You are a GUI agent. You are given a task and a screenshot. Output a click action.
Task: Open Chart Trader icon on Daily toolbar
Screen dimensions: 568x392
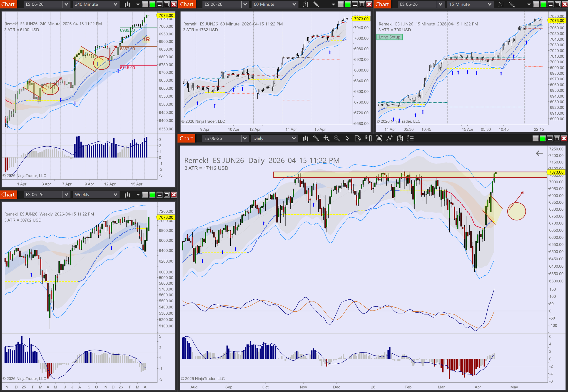pyautogui.click(x=368, y=138)
